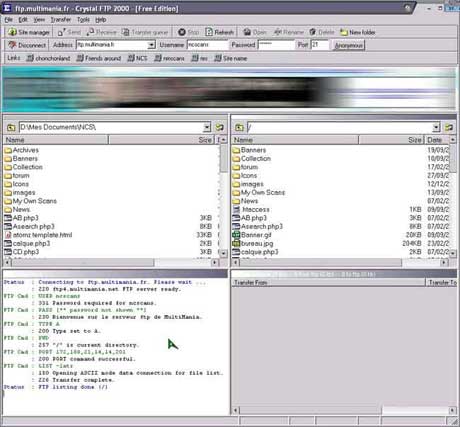The image size is (460, 427).
Task: Select the local Archives folder
Action: pyautogui.click(x=22, y=150)
